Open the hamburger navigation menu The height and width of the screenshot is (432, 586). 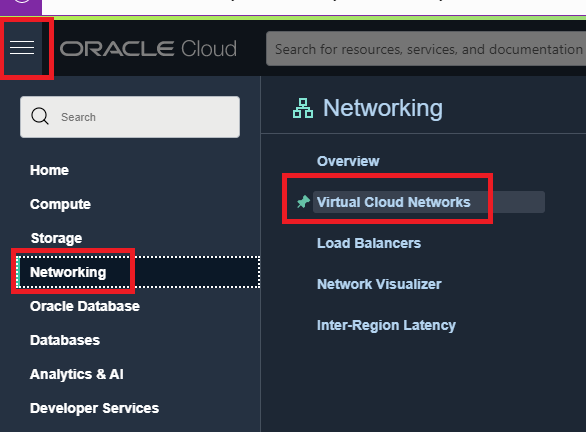tap(22, 47)
